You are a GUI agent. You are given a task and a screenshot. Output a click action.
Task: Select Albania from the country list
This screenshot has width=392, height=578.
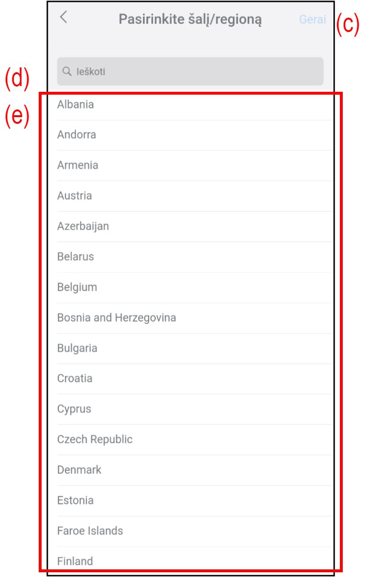76,104
